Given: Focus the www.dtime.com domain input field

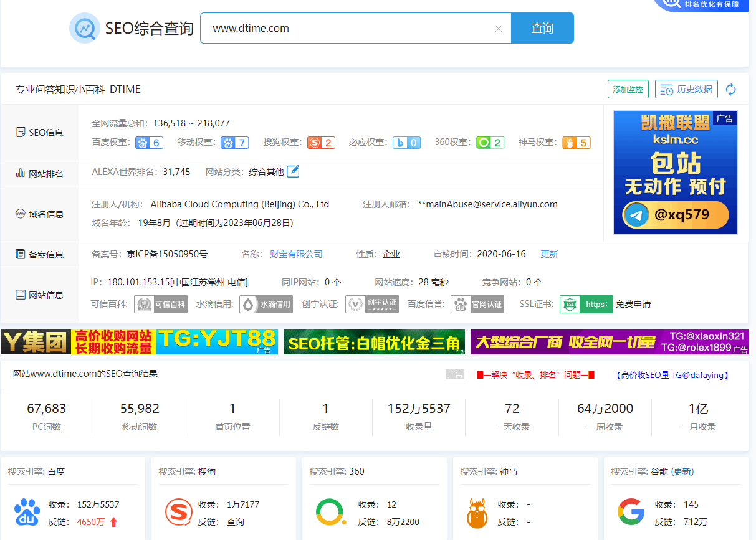Looking at the screenshot, I should [x=355, y=28].
